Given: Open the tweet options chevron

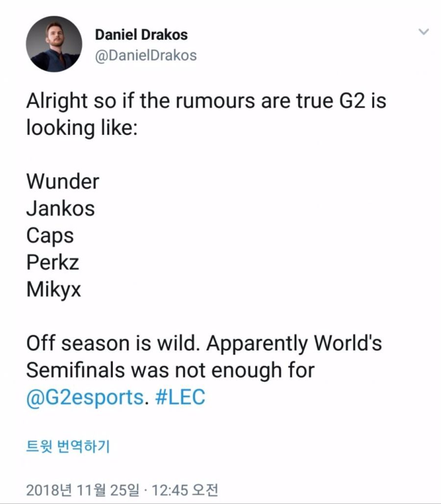Looking at the screenshot, I should point(422,30).
